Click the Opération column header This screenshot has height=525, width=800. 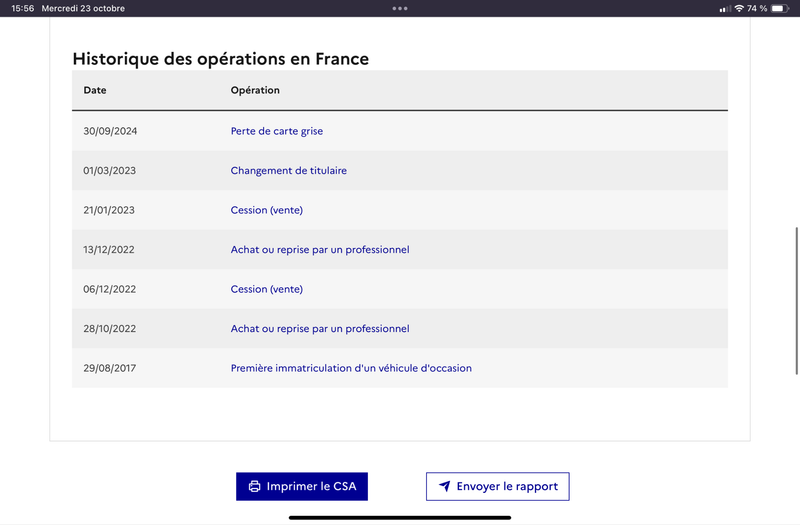pos(255,90)
